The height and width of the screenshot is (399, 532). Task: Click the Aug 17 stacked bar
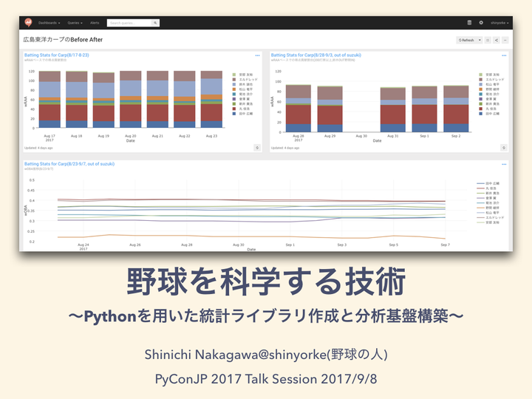coord(50,100)
